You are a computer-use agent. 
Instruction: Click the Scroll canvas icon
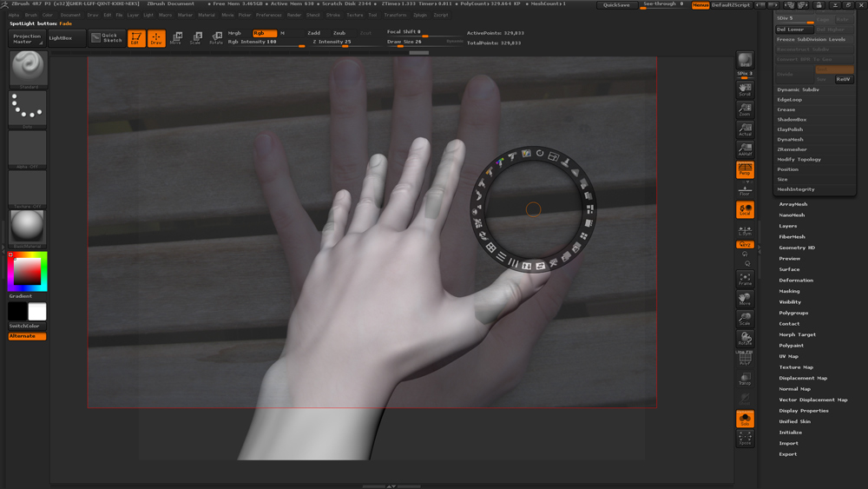coord(745,89)
